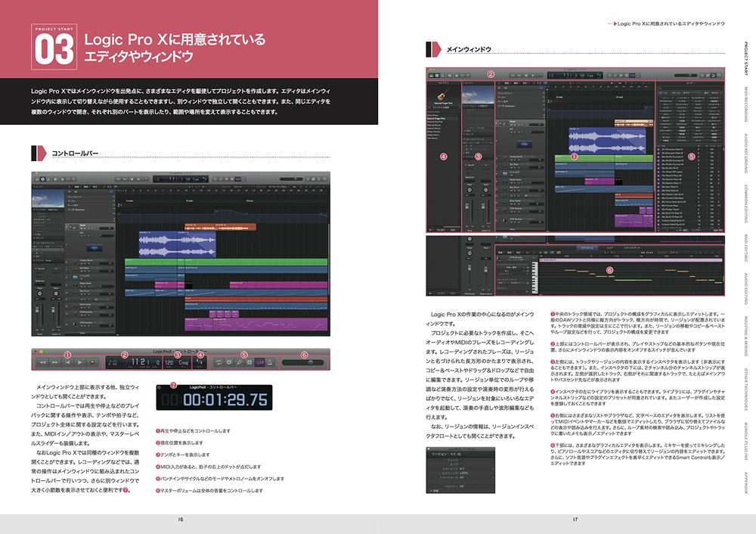Switch to the スコア tab
This screenshot has width=756, height=534.
(x=609, y=248)
